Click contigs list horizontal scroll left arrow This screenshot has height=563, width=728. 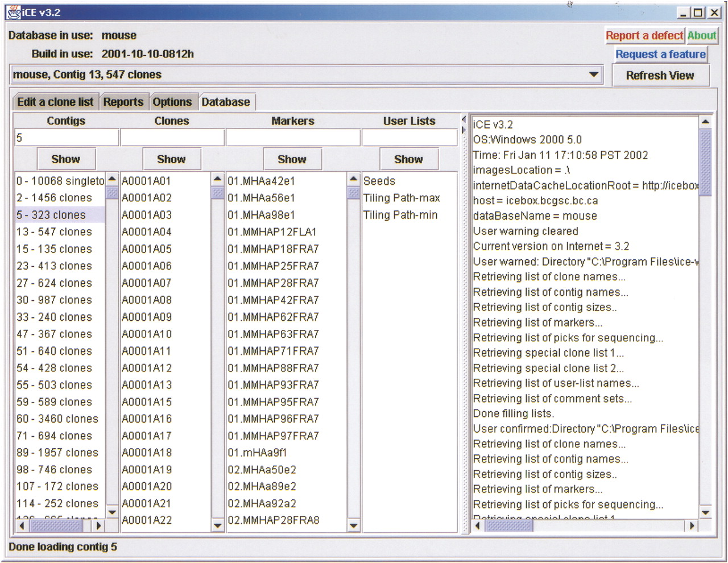22,526
